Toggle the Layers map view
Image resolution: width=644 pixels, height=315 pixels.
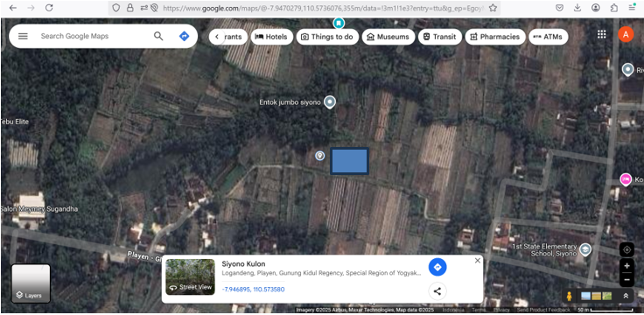pyautogui.click(x=31, y=283)
